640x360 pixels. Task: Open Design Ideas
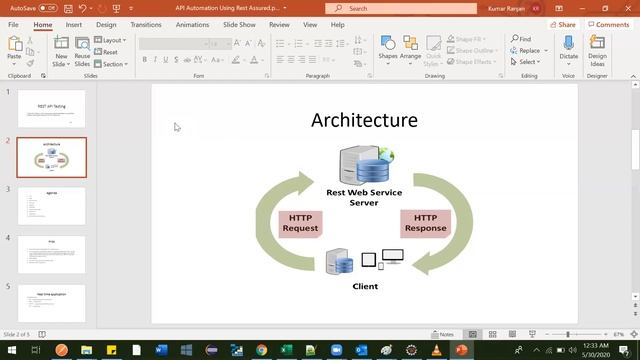tap(597, 51)
